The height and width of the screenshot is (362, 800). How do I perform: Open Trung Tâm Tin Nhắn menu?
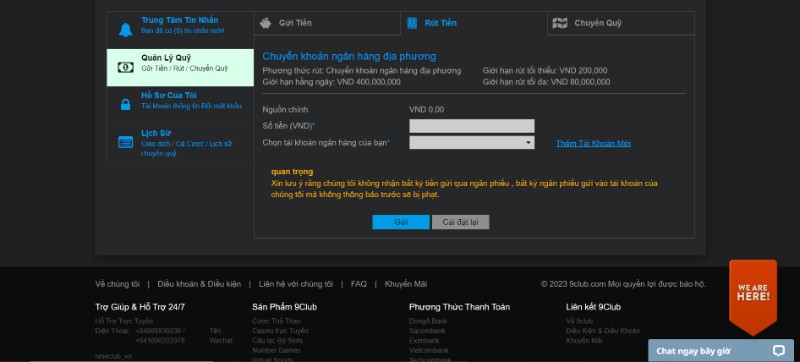[180, 30]
